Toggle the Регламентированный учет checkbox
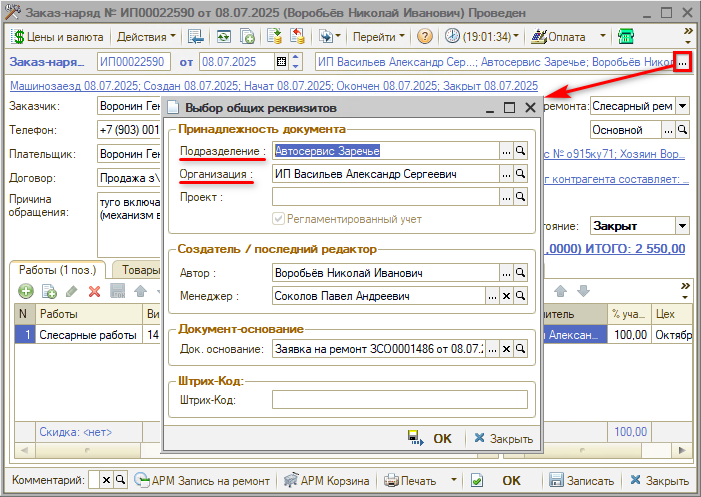 (278, 219)
